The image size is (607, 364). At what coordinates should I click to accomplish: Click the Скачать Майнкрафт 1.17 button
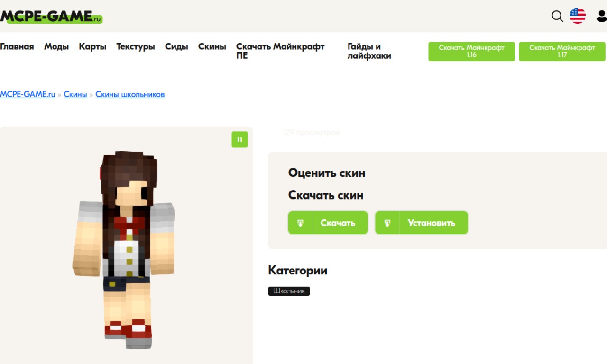(562, 51)
